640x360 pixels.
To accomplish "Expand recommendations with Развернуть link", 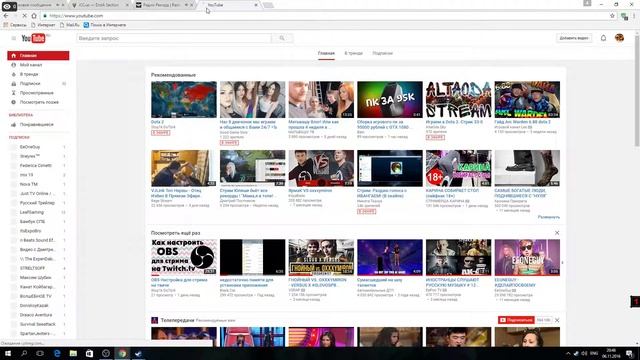I will 549,217.
